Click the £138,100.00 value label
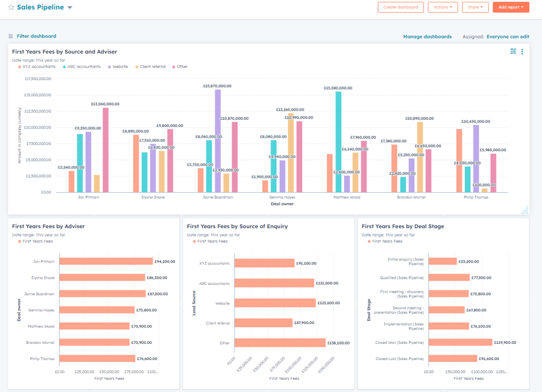542x392 pixels. coord(339,343)
